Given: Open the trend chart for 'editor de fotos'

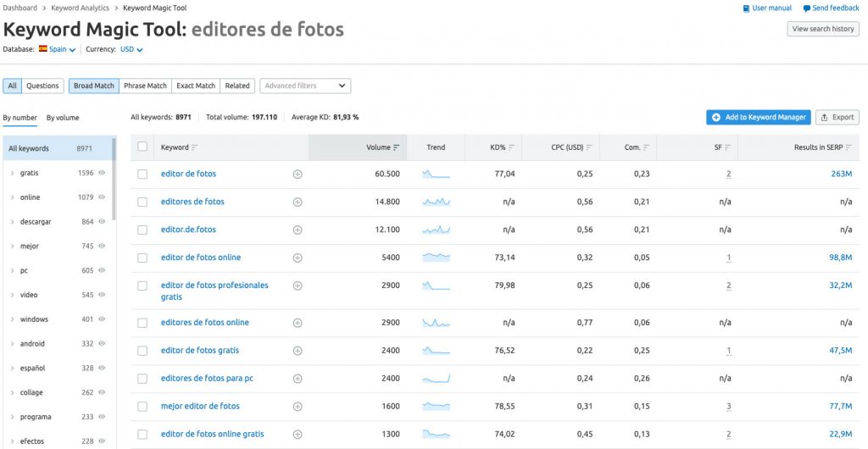Looking at the screenshot, I should pyautogui.click(x=437, y=175).
